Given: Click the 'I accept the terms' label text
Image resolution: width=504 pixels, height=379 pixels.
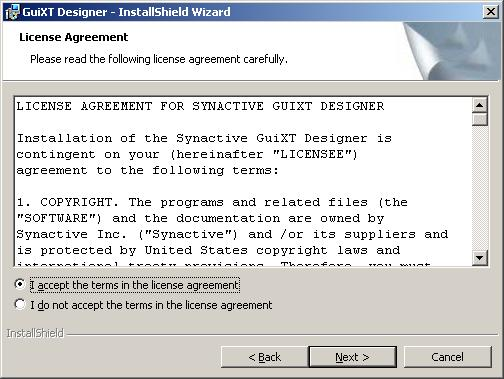Looking at the screenshot, I should point(135,285).
